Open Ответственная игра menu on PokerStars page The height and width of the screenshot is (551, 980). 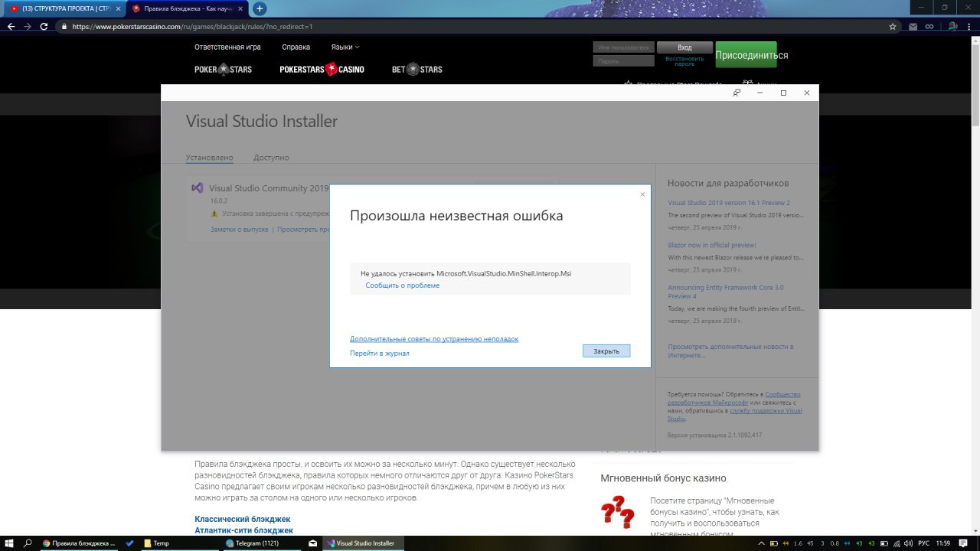(227, 47)
